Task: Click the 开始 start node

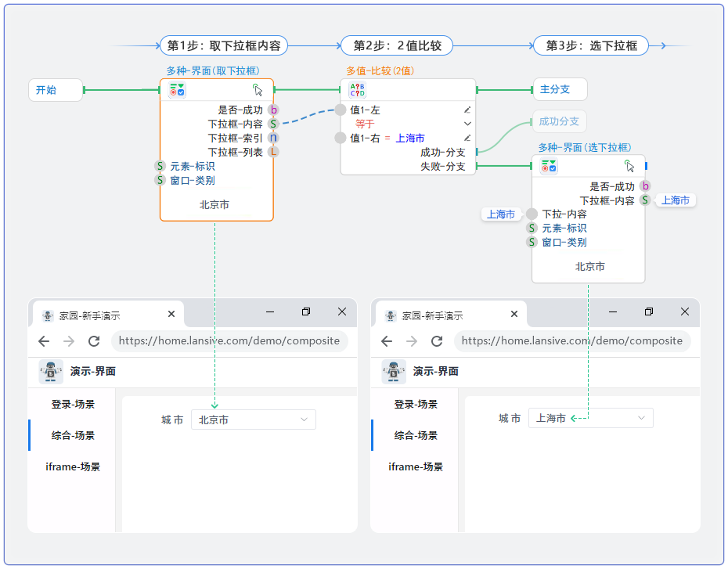Action: 55,90
